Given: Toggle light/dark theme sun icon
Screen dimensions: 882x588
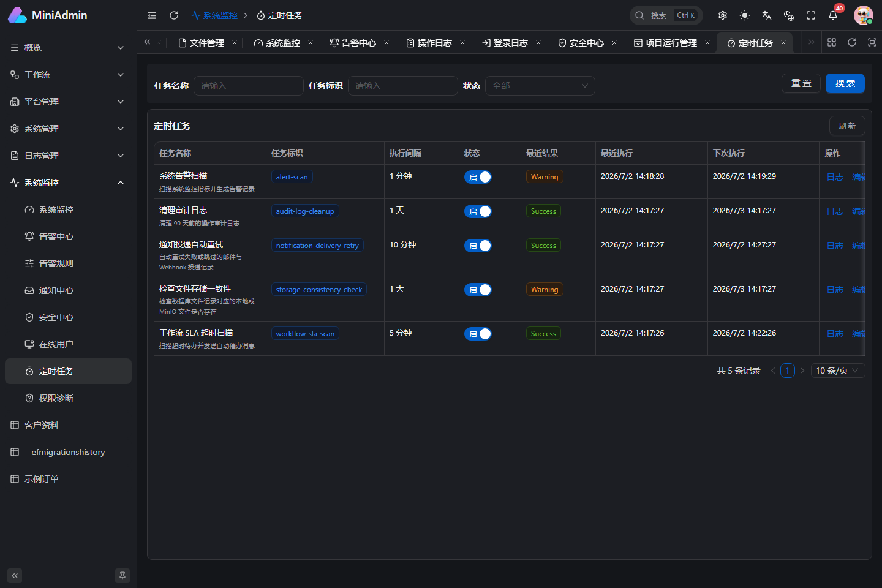Looking at the screenshot, I should tap(745, 15).
